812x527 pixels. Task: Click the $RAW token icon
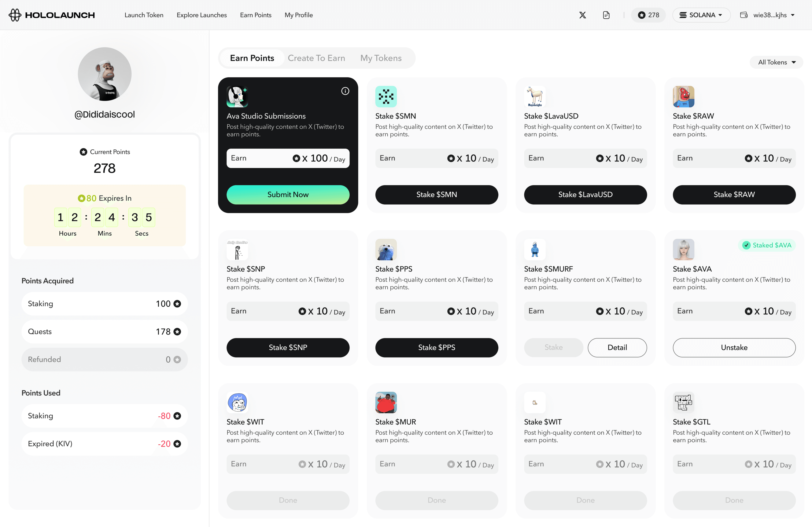(683, 97)
